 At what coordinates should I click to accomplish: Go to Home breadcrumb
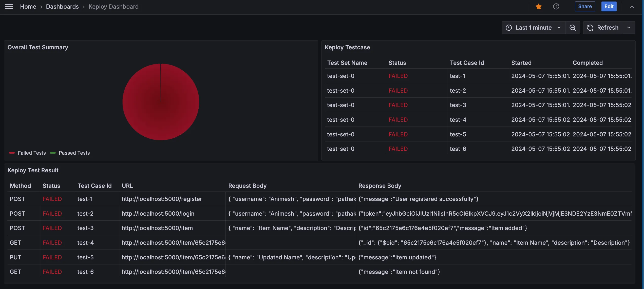click(x=28, y=7)
